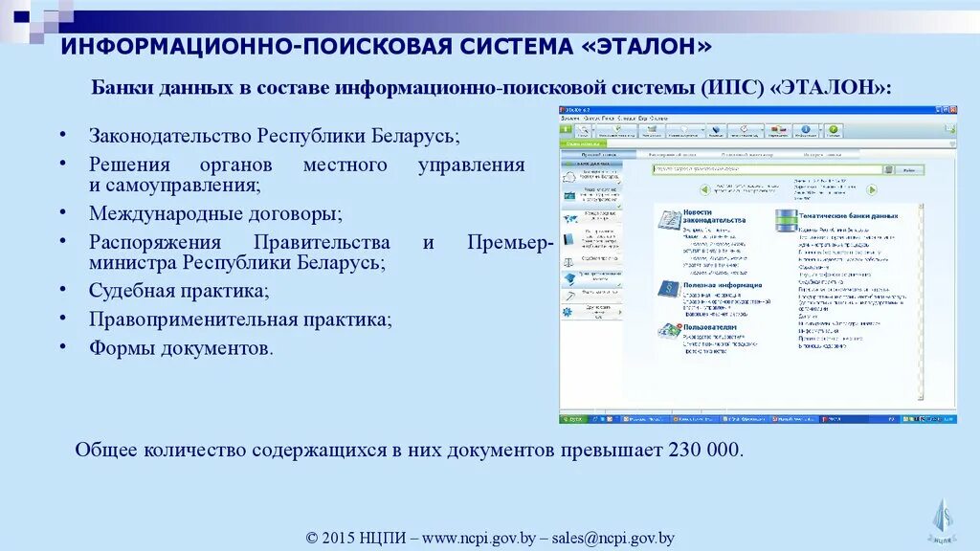Open dropdown arrow next to clock history button
Screen dimensions: 980x551
click(763, 129)
